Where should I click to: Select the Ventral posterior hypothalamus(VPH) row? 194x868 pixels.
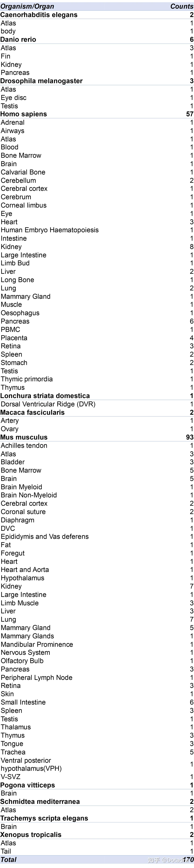[31, 765]
